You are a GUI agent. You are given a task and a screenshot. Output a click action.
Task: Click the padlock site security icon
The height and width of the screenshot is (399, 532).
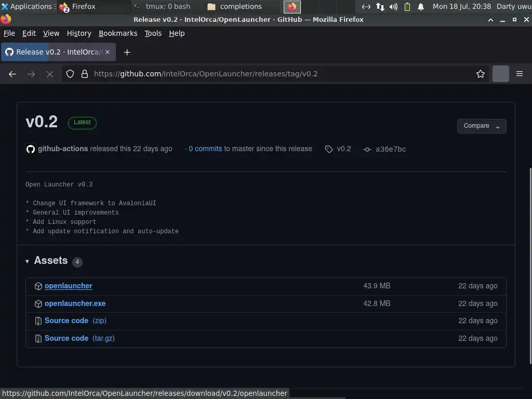pyautogui.click(x=85, y=74)
